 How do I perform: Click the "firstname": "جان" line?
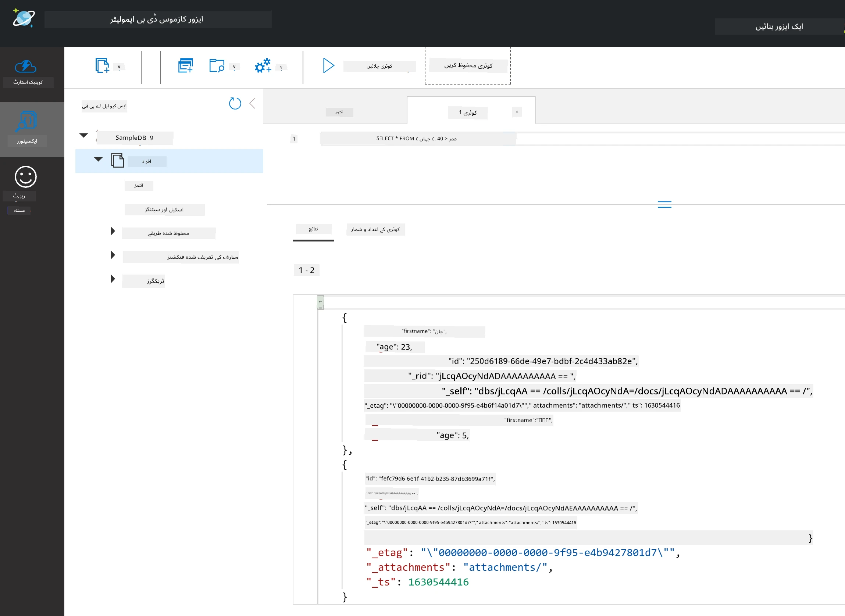pos(424,331)
